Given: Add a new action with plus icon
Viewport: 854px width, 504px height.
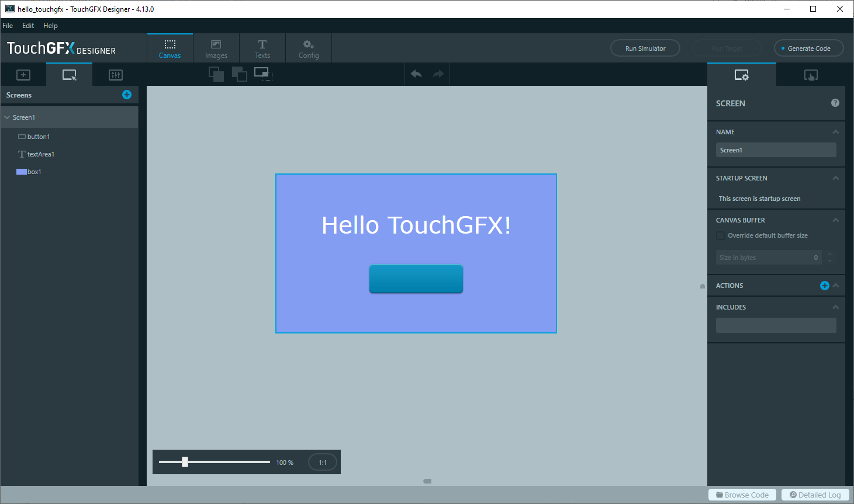Looking at the screenshot, I should click(x=824, y=286).
